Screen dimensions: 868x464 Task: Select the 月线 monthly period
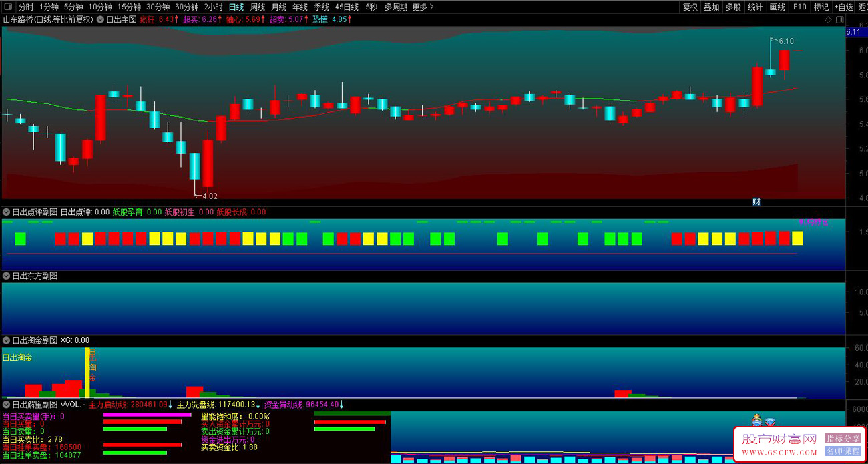pyautogui.click(x=279, y=7)
